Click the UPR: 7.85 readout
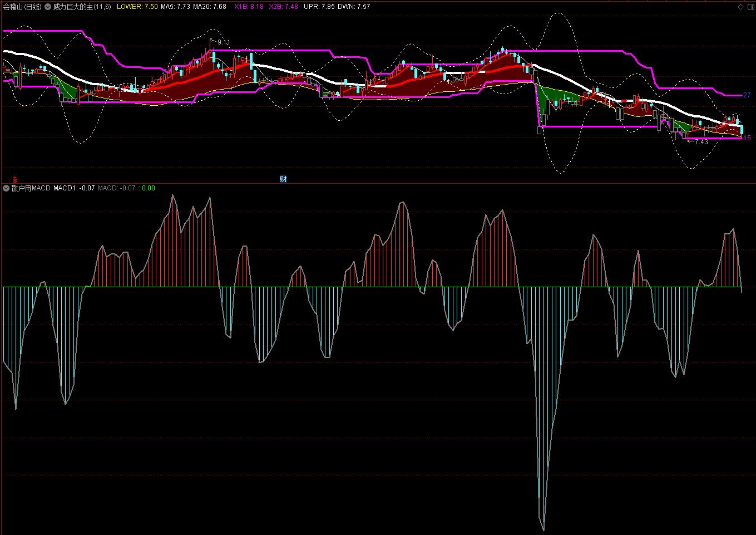This screenshot has height=535, width=756. pos(319,7)
